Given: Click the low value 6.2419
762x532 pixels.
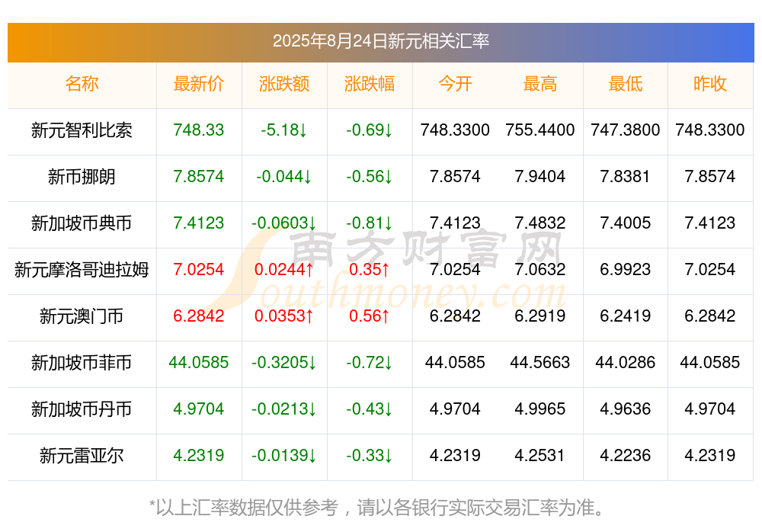Looking at the screenshot, I should click(626, 316).
